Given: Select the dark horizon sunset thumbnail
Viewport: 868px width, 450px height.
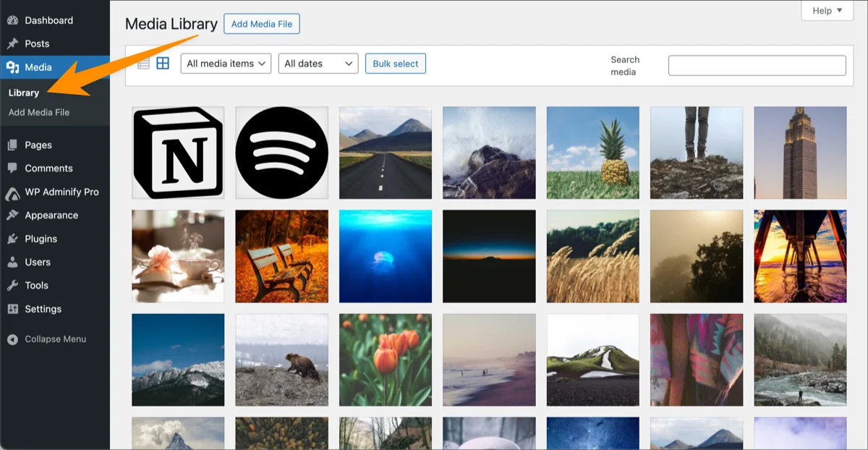Looking at the screenshot, I should 489,256.
